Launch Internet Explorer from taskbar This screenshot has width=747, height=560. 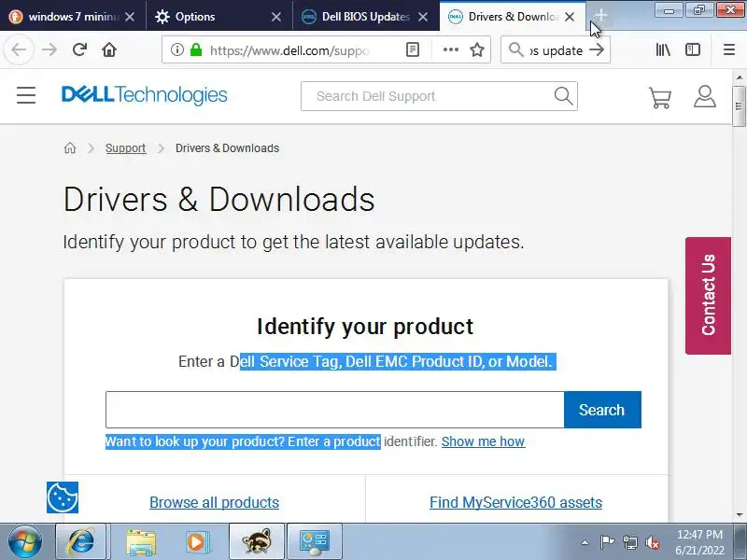click(81, 542)
